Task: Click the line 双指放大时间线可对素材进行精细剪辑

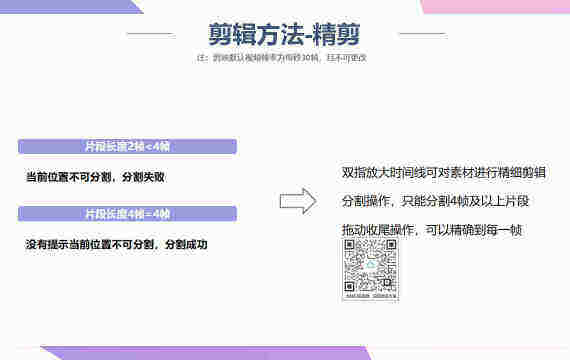Action: tap(443, 172)
